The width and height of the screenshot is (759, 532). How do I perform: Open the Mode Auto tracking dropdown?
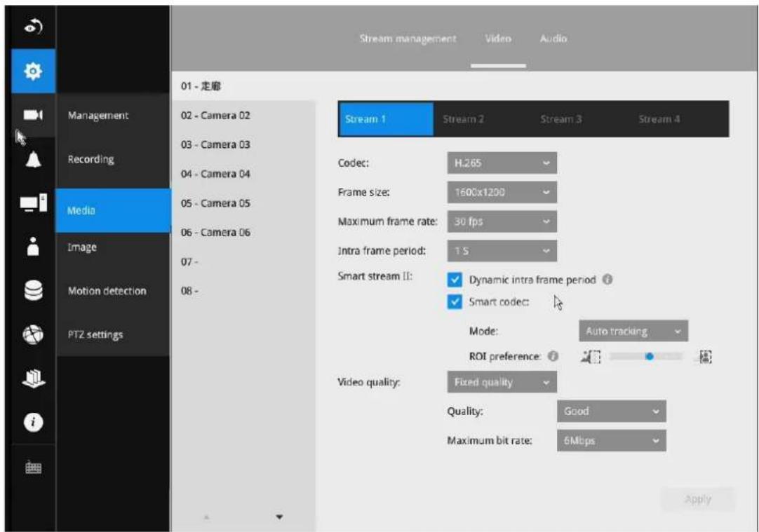pos(633,332)
